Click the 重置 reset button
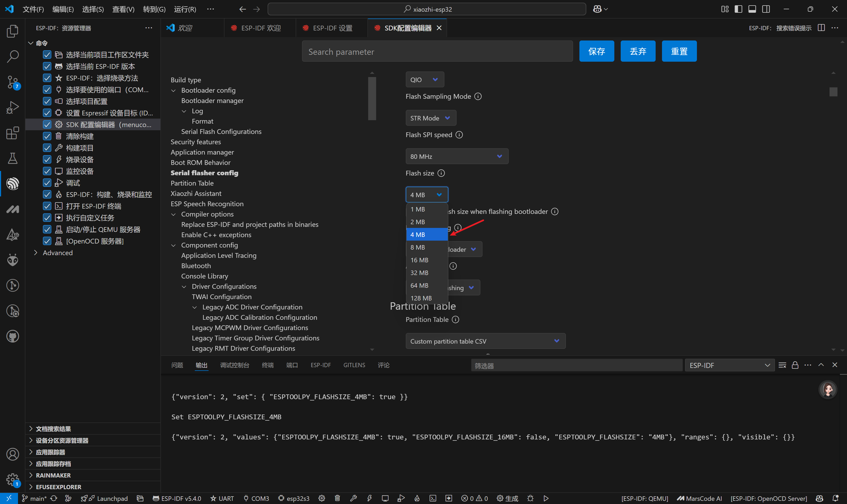The image size is (847, 504). [679, 51]
